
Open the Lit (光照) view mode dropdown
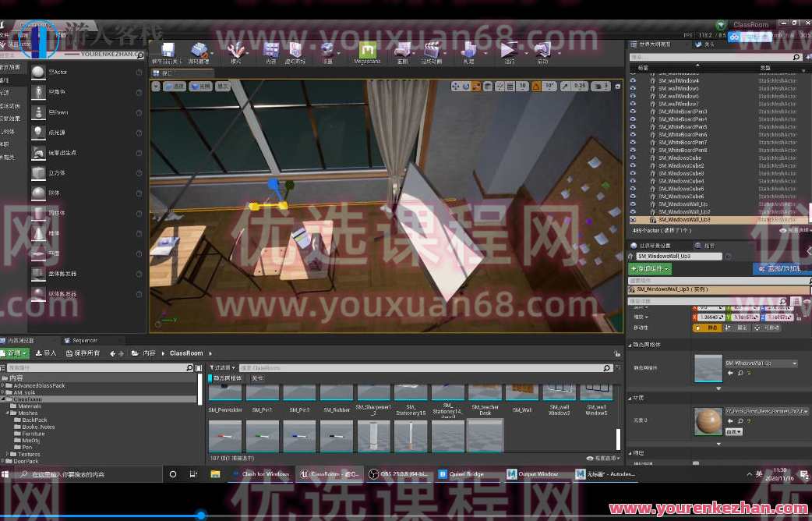pos(201,86)
